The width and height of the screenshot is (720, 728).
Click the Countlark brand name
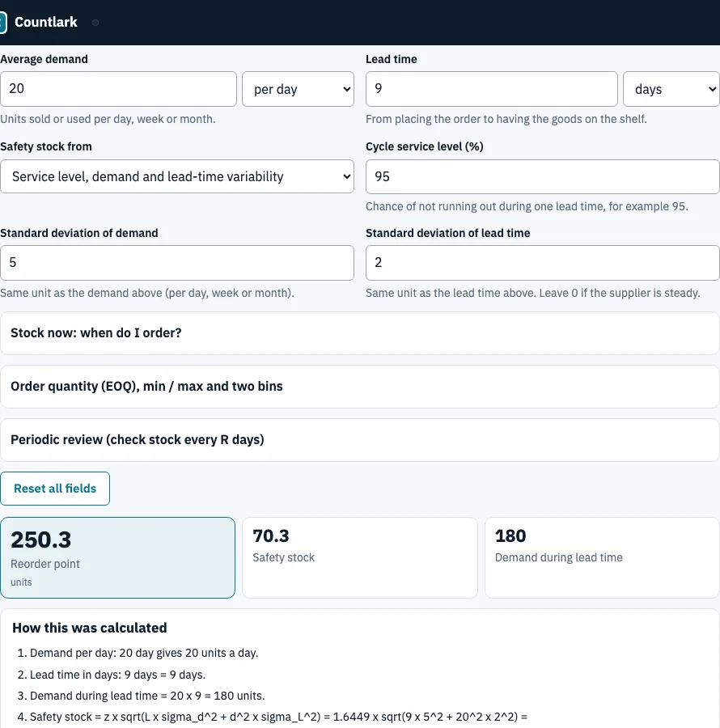tap(46, 23)
